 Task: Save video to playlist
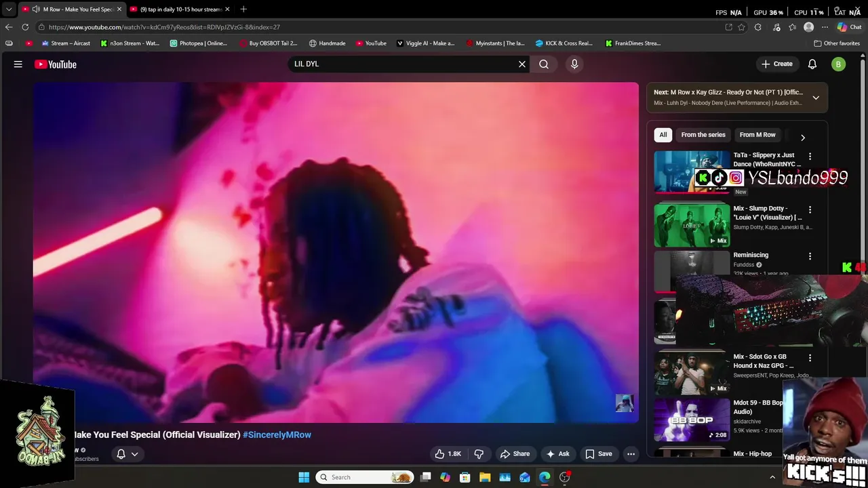tap(599, 454)
